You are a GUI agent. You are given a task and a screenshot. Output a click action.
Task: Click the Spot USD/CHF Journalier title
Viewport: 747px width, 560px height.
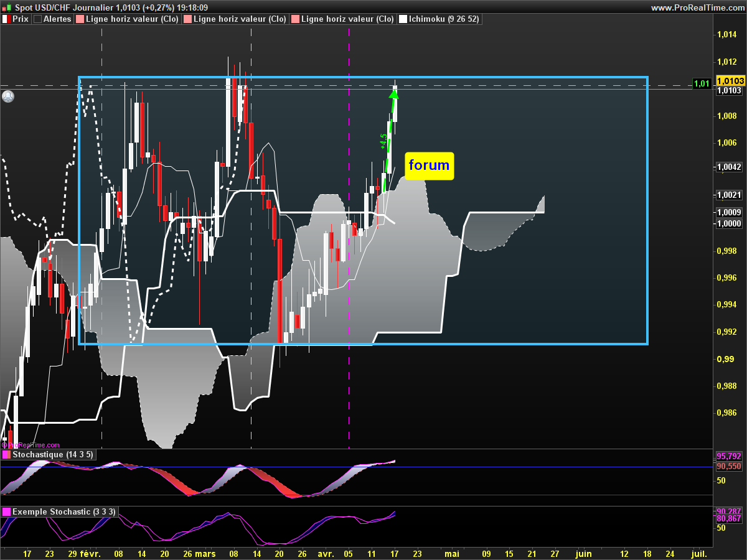(63, 7)
